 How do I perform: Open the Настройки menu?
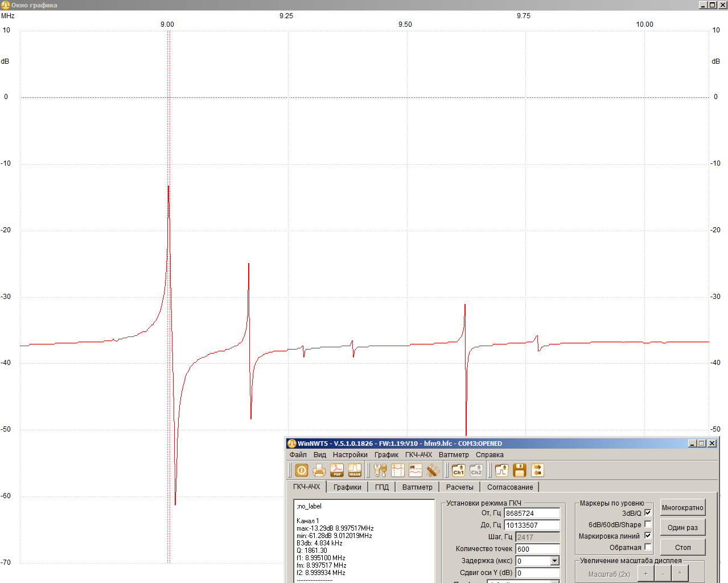pyautogui.click(x=350, y=455)
